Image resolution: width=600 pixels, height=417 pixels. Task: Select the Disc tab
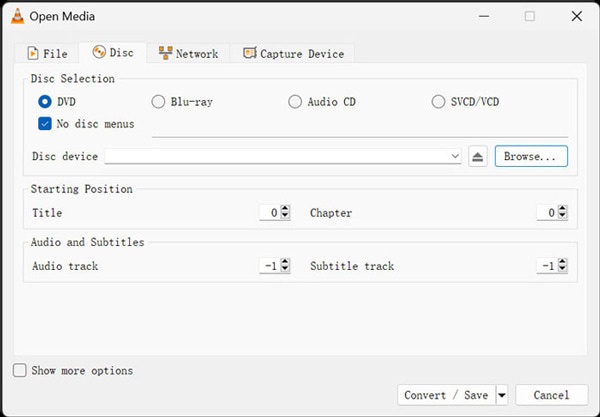112,52
